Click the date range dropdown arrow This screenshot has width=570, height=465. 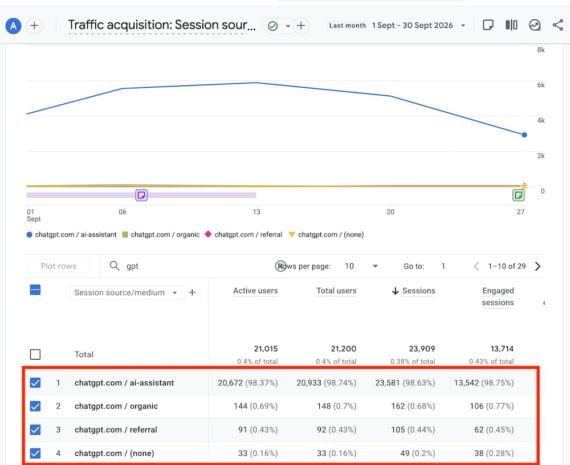463,25
